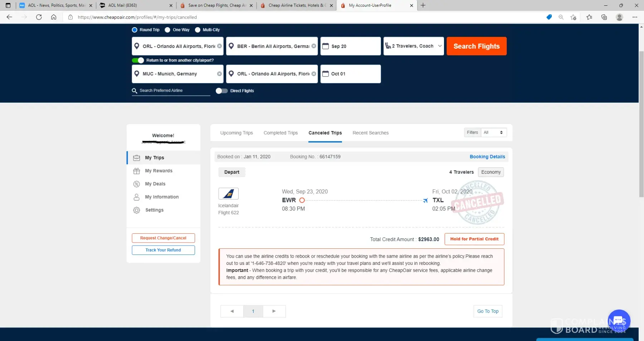The width and height of the screenshot is (644, 341).
Task: Go back to the previous page
Action: tap(9, 17)
